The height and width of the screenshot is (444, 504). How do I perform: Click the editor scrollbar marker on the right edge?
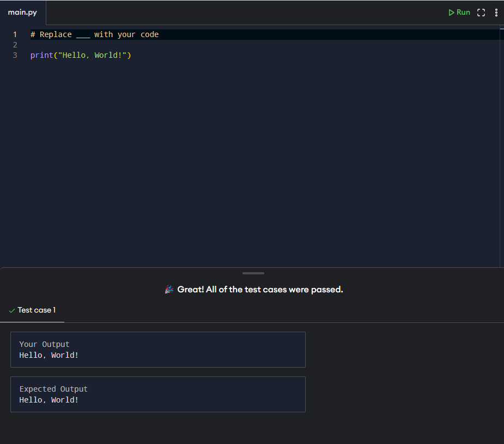click(502, 29)
